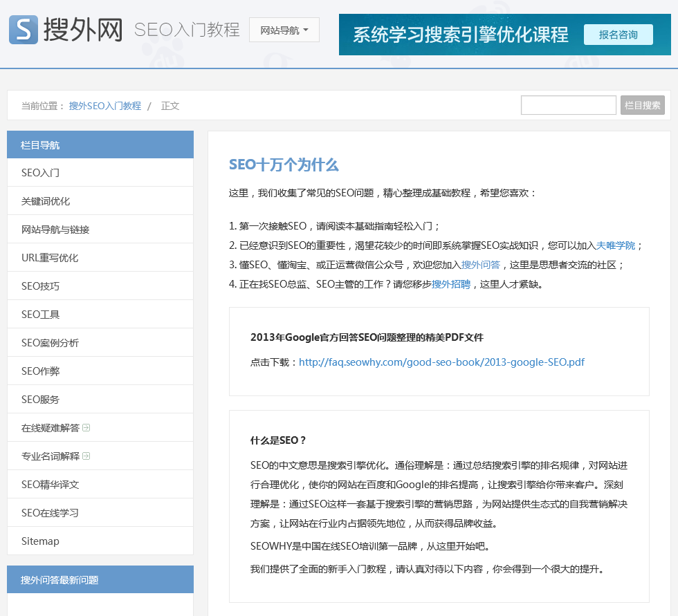The image size is (678, 616).
Task: Open the 网站导航 dropdown
Action: pos(284,30)
